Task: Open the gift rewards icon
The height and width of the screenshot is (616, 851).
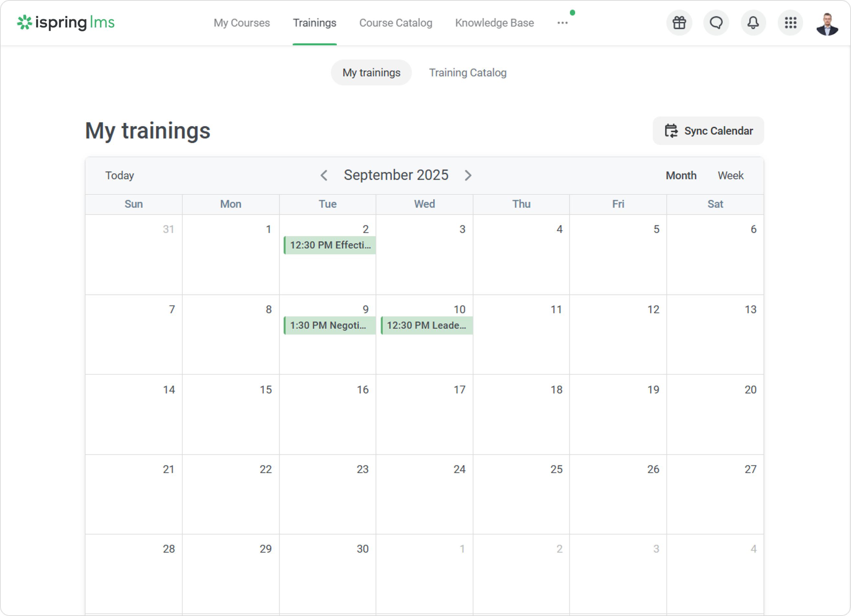Action: [x=679, y=23]
